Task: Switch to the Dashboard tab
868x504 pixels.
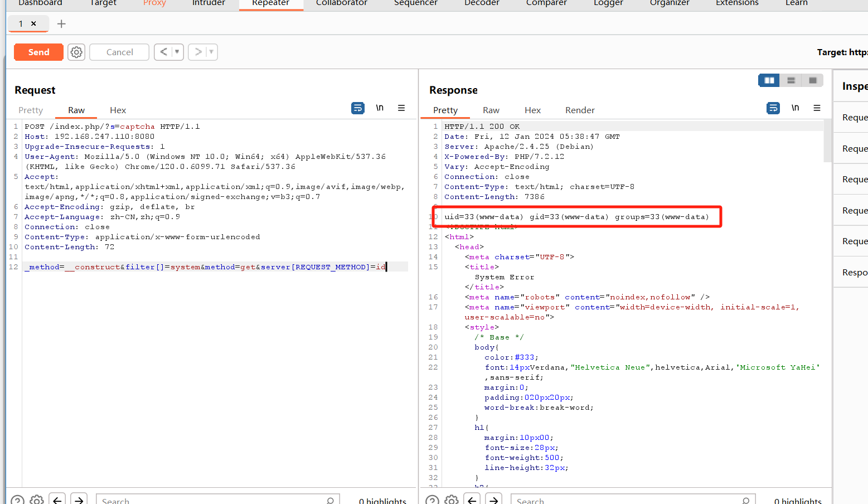Action: click(40, 3)
